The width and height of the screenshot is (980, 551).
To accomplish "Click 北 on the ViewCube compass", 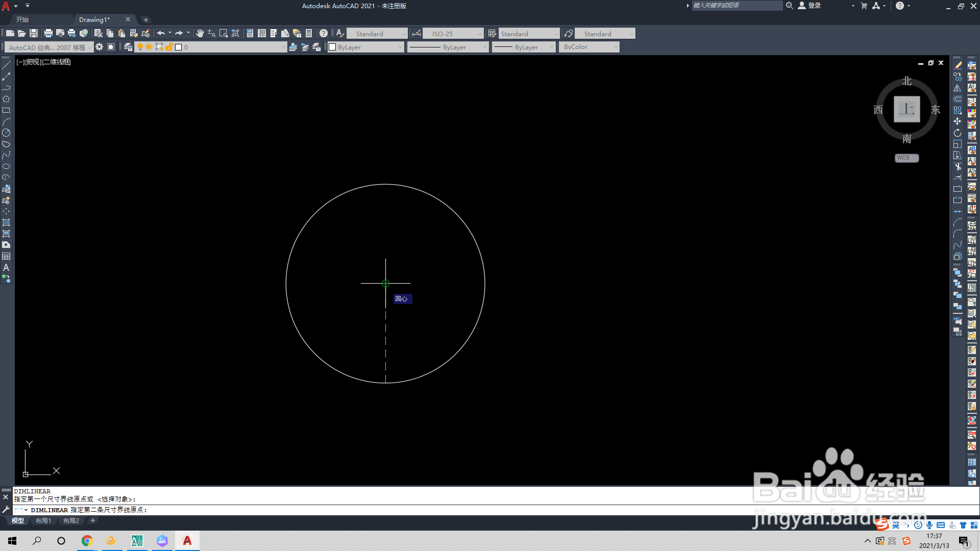I will point(906,81).
